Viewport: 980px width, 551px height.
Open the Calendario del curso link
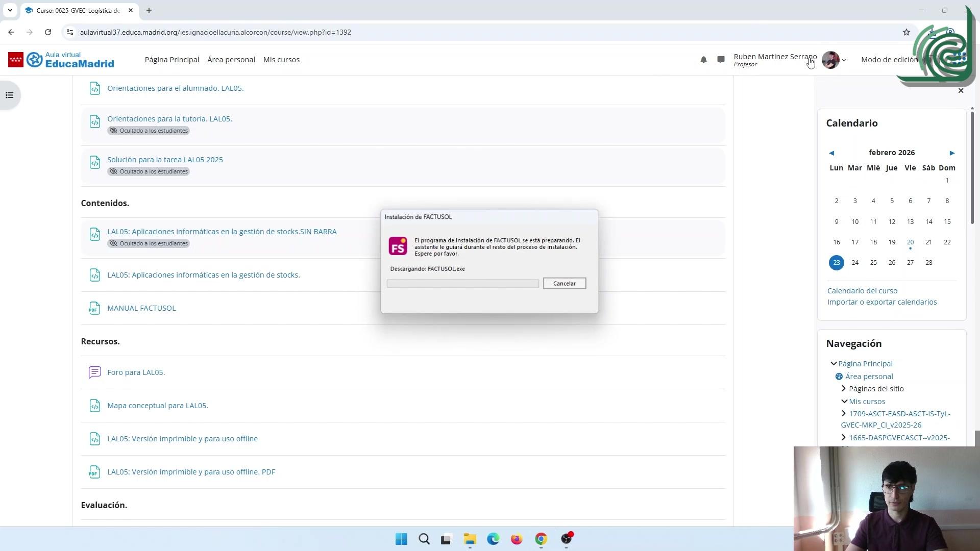[x=862, y=291]
